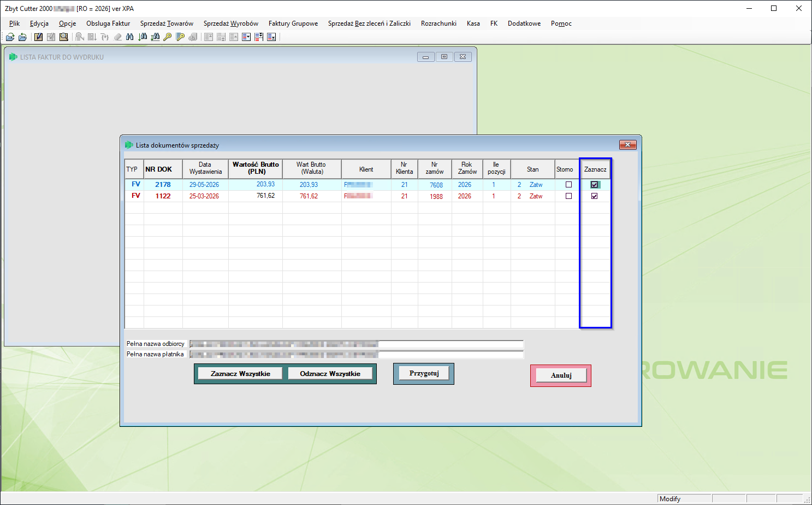The height and width of the screenshot is (505, 812).
Task: Click the Odznacz Wszystkie button
Action: (330, 374)
